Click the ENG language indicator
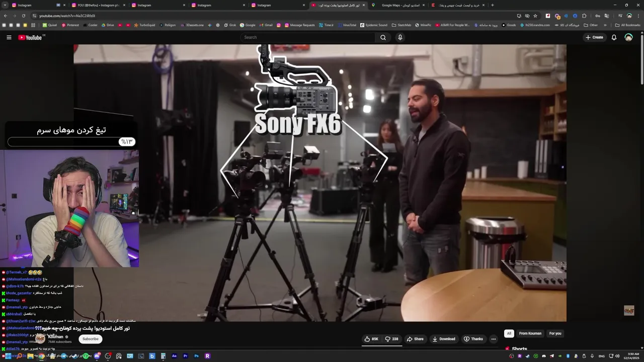This screenshot has width=644, height=362. pyautogui.click(x=601, y=356)
